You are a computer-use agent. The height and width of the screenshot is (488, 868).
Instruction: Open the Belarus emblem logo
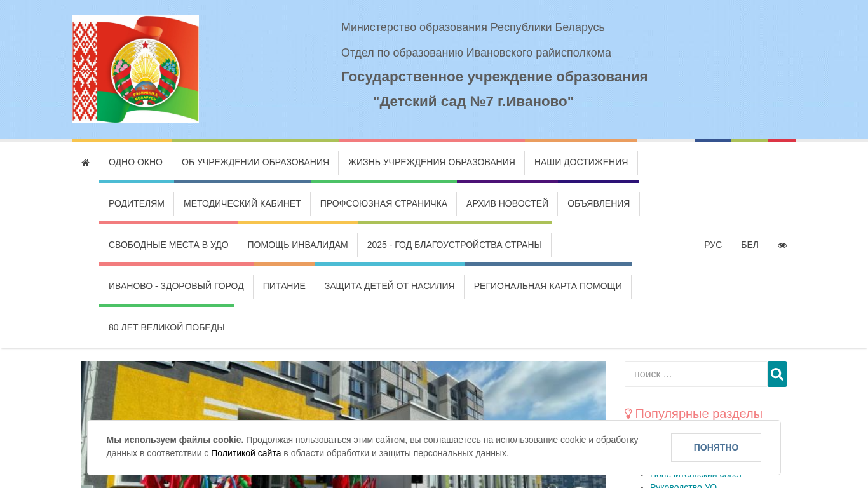(x=135, y=69)
